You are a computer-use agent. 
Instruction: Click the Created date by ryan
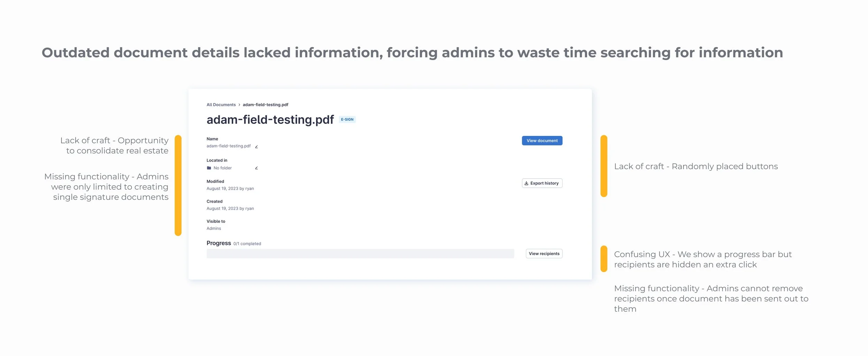click(230, 209)
